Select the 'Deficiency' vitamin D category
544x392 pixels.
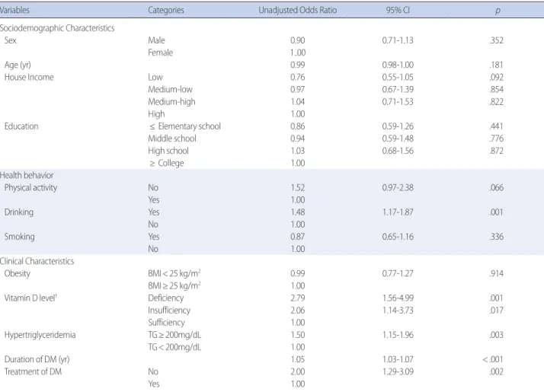click(x=166, y=298)
